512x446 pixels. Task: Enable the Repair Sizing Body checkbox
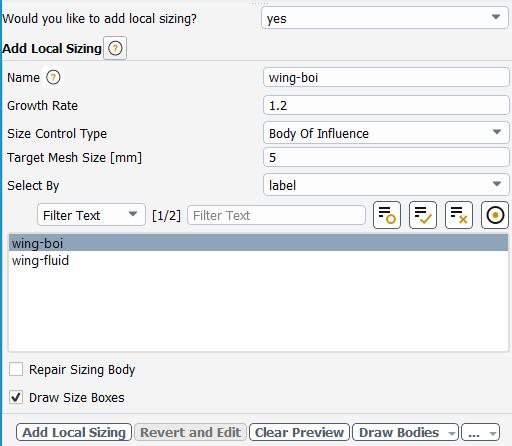[x=16, y=369]
